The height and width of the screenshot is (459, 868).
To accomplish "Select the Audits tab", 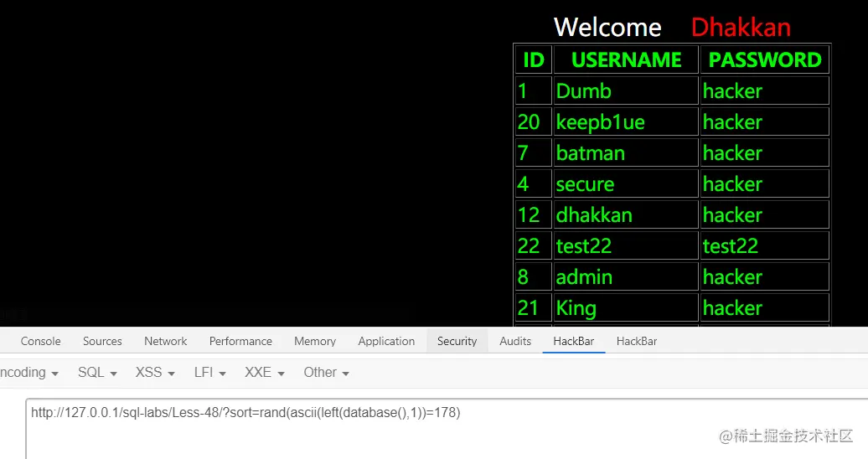I will click(515, 341).
